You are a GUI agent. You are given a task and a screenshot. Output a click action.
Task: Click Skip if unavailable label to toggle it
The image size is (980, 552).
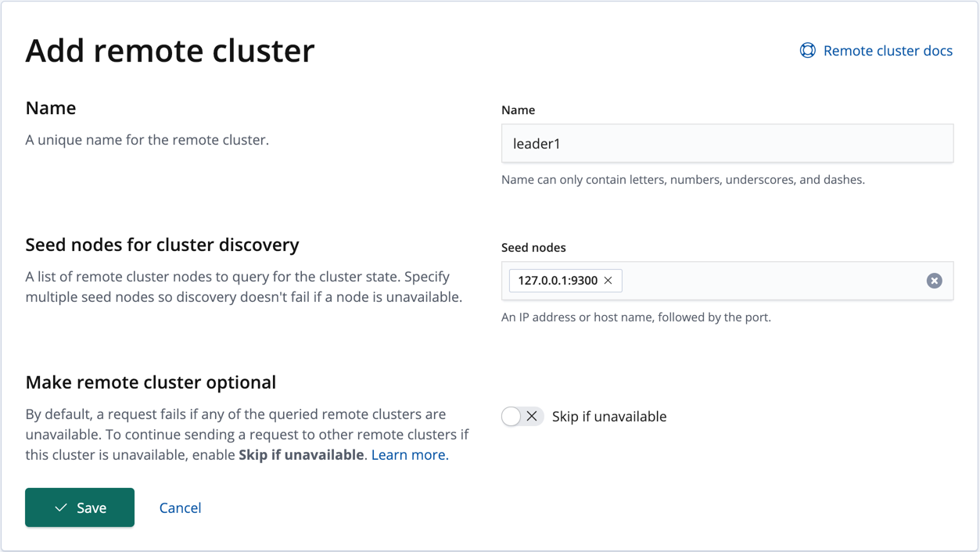click(x=608, y=416)
